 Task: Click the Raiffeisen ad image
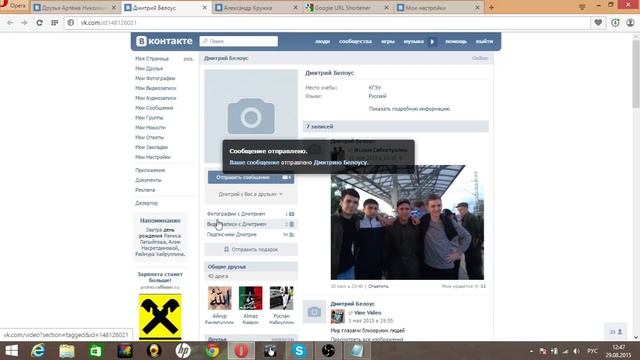pos(160,317)
